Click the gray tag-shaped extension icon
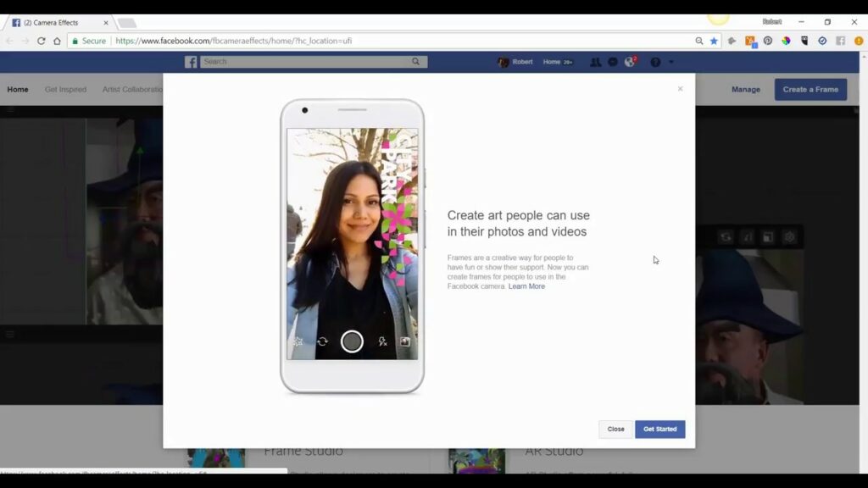Screen dimensions: 868x488 point(732,41)
